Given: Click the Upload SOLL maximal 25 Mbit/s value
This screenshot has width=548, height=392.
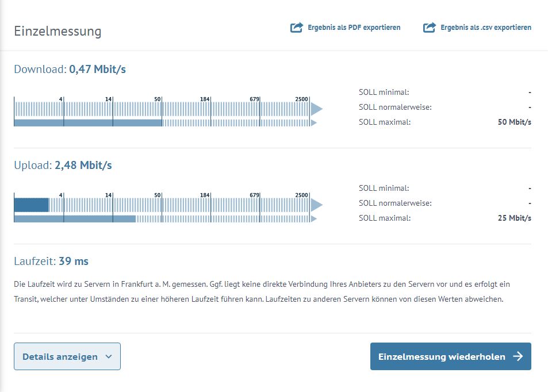Looking at the screenshot, I should coord(514,218).
